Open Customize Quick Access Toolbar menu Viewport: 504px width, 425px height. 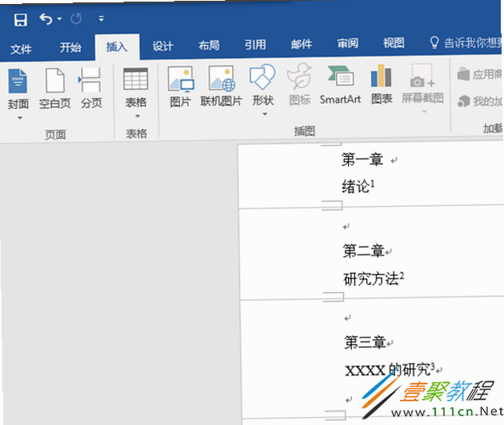coord(101,18)
